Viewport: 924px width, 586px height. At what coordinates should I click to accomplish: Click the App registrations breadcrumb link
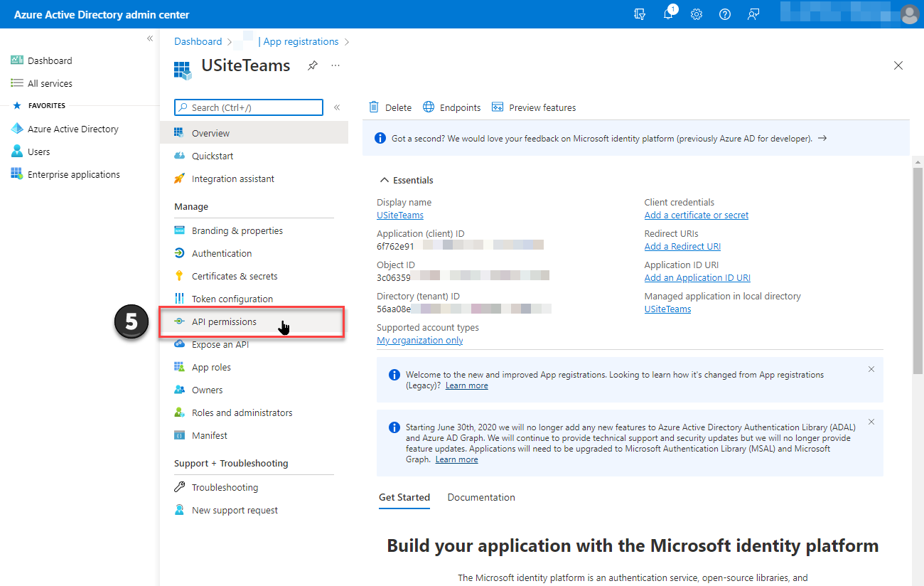(301, 41)
